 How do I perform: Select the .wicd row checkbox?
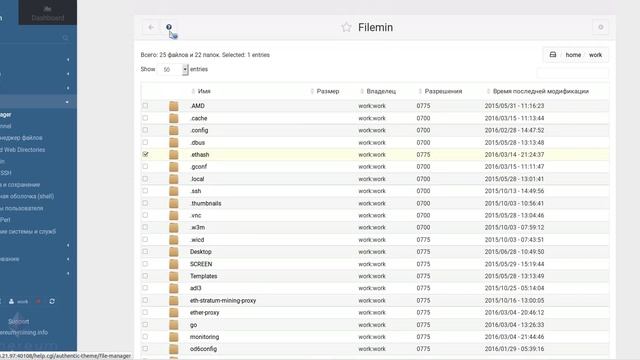point(145,239)
